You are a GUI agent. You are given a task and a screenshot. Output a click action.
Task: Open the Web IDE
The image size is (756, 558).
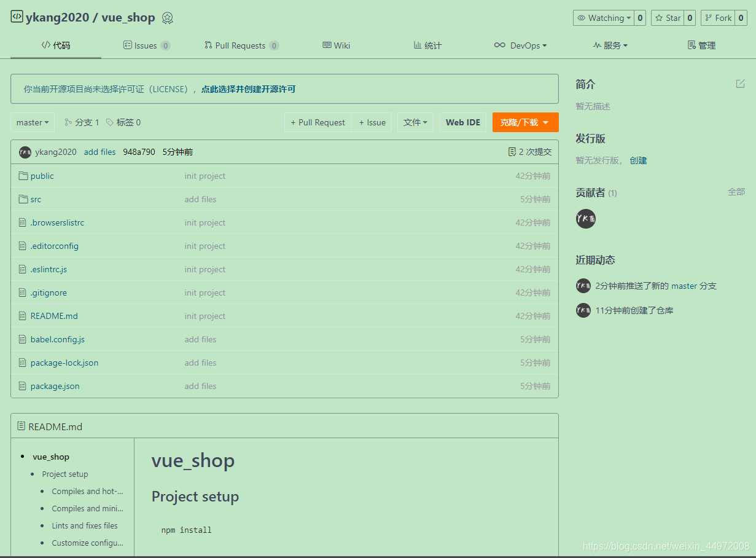click(463, 122)
